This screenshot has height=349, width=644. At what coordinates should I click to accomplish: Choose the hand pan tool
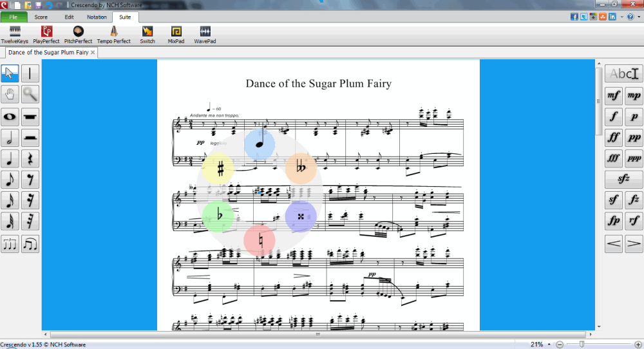point(10,95)
